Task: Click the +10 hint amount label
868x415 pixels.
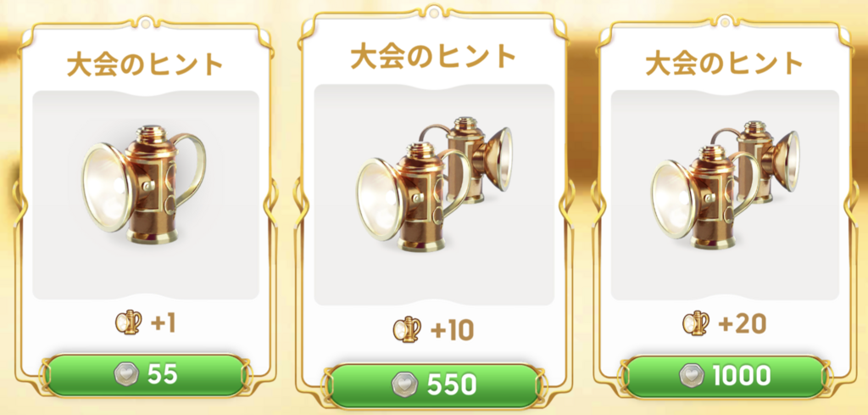Action: (452, 331)
